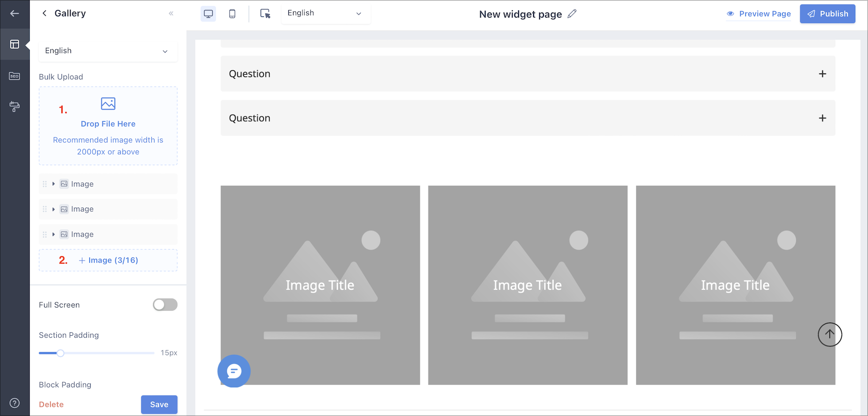
Task: Open the chat support bubble
Action: 234,371
